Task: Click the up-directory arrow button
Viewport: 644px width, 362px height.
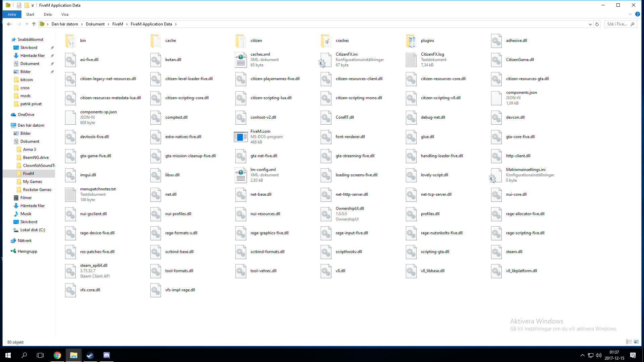Action: [34, 24]
